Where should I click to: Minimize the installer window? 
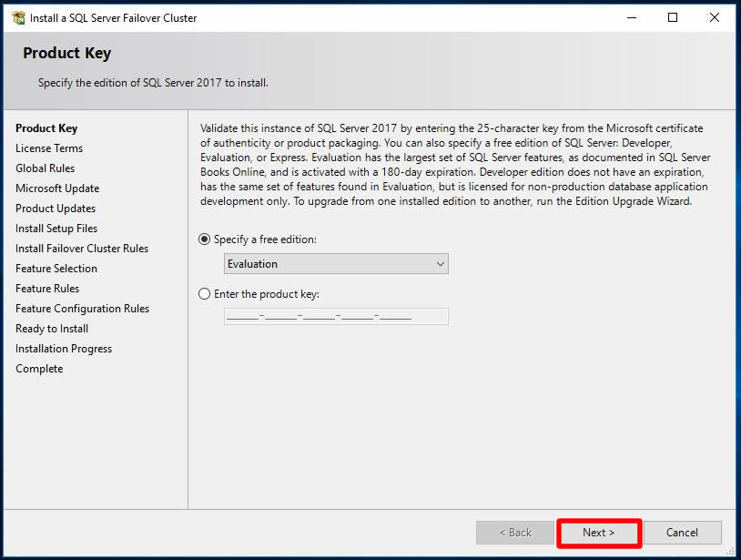click(x=630, y=17)
